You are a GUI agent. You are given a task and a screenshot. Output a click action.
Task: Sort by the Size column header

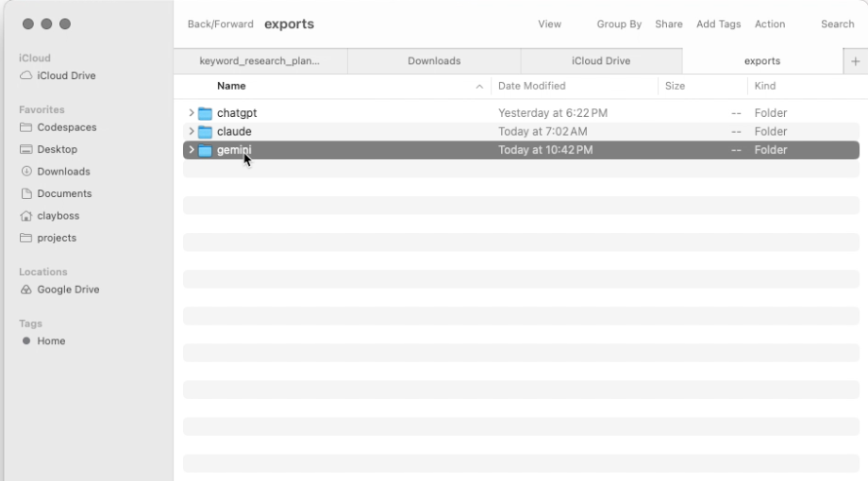675,86
